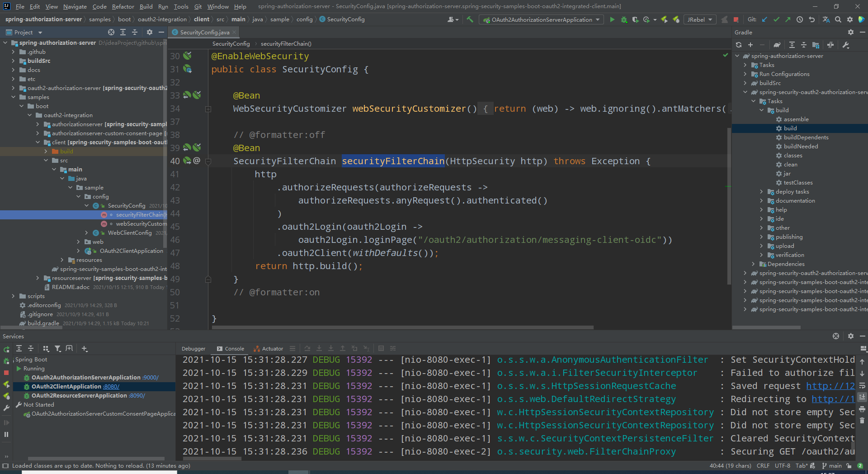Click Select Opened File target icon in Project panel

click(x=111, y=32)
